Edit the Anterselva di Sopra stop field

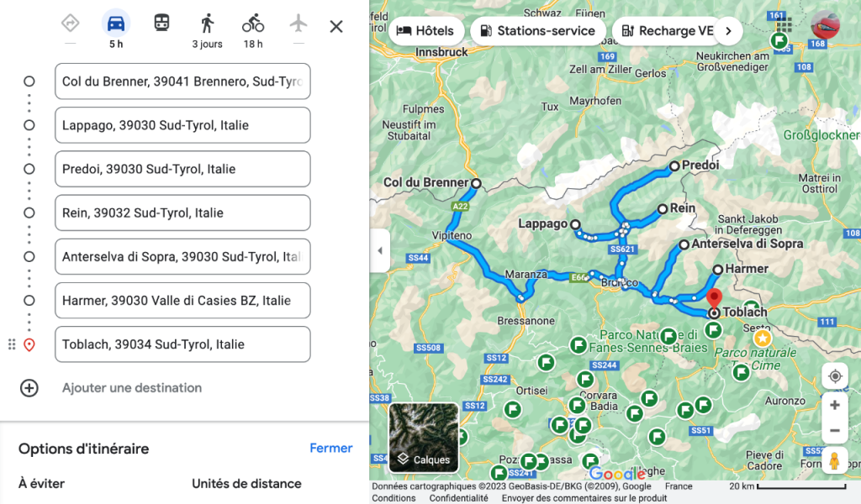(x=182, y=257)
